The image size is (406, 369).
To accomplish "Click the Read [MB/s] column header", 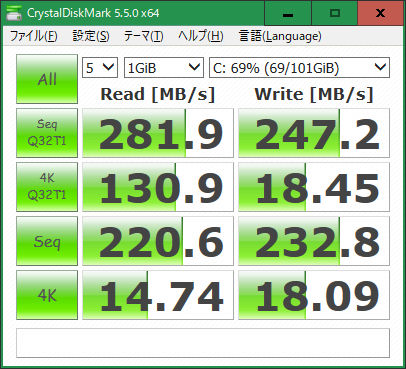I will (x=158, y=94).
